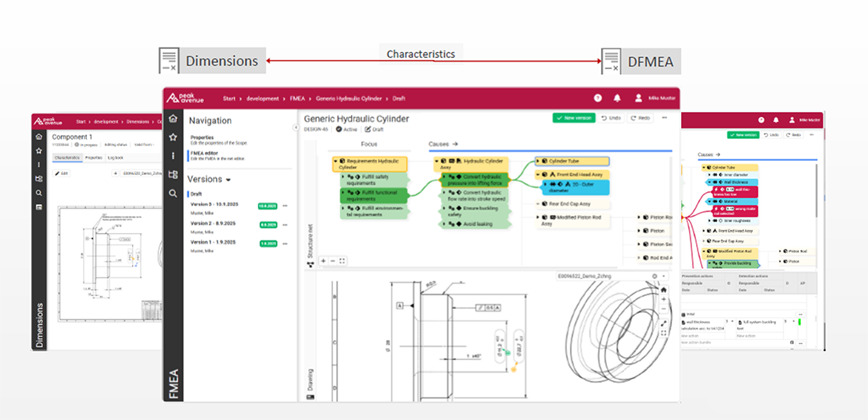
Task: Click the drawing viewer home view icon
Action: 663,289
